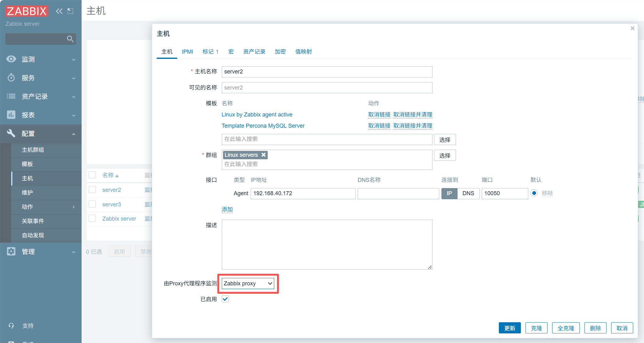Click the sidebar search magnifier icon
The height and width of the screenshot is (343, 644).
coord(70,39)
